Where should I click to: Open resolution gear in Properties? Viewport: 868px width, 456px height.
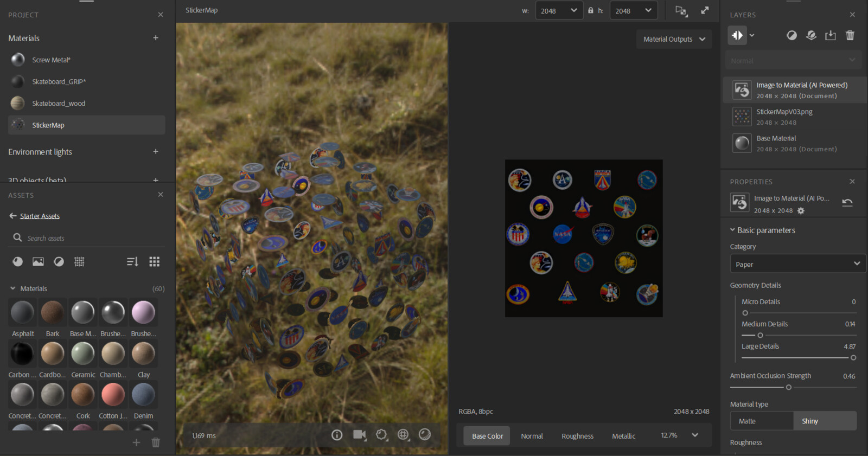801,211
